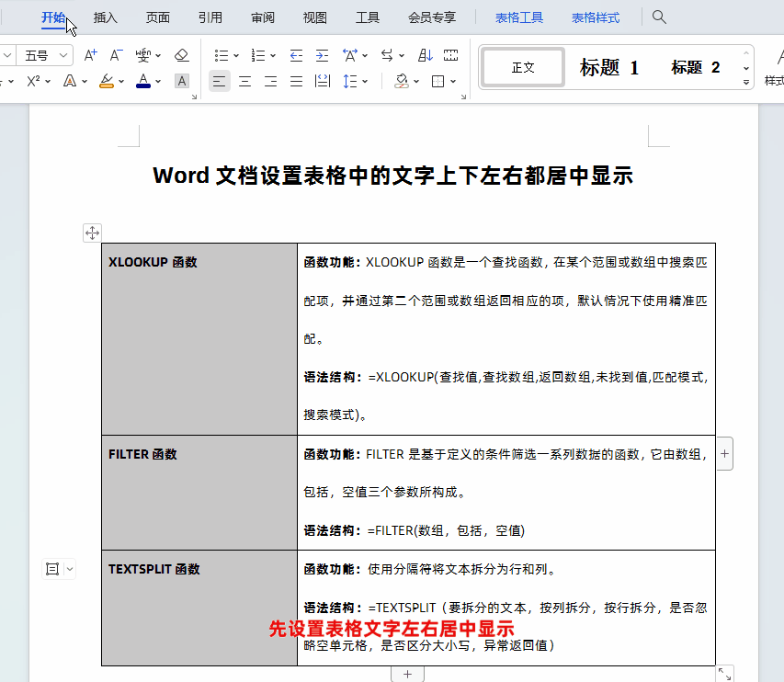Open font settings dialog launcher arrow
The width and height of the screenshot is (784, 682).
194,97
